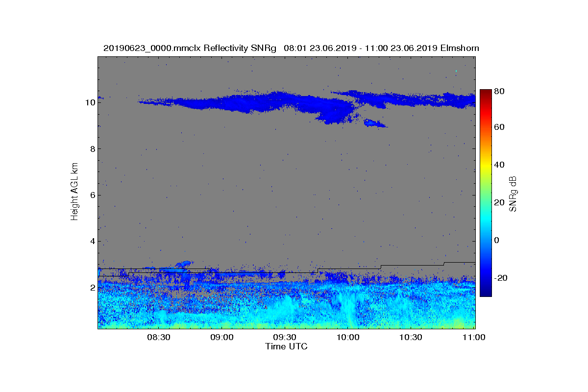Click the height axis label '10'
The width and height of the screenshot is (588, 392).
(89, 102)
